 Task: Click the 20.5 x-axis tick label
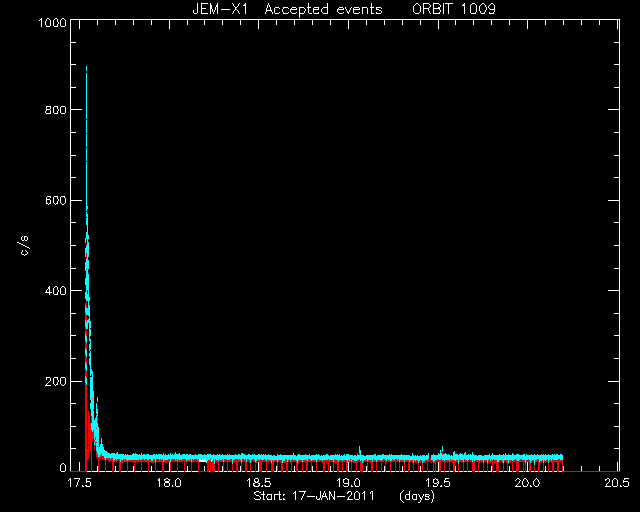click(x=617, y=483)
